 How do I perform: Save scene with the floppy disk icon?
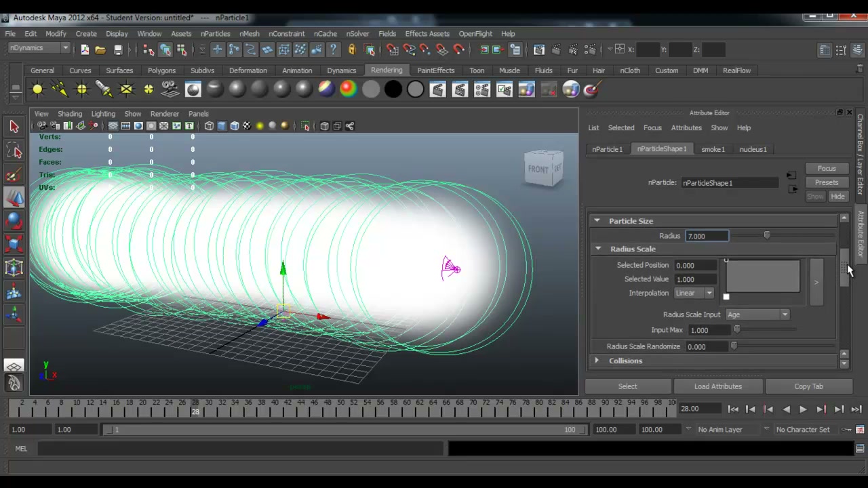coord(118,49)
